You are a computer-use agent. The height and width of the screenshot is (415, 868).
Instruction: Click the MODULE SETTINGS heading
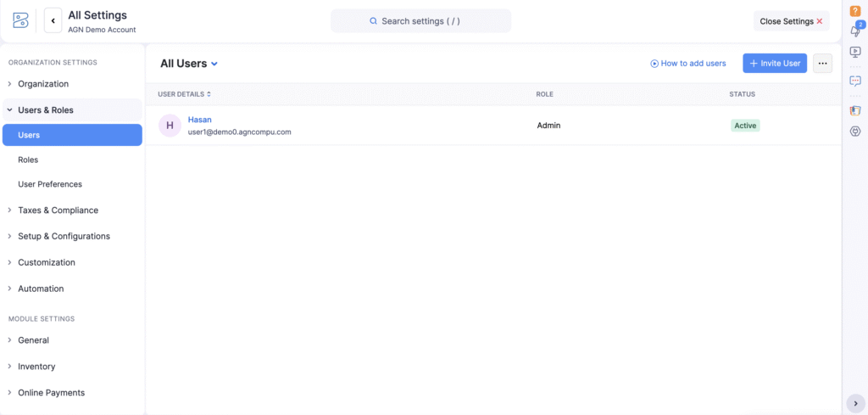(x=42, y=319)
